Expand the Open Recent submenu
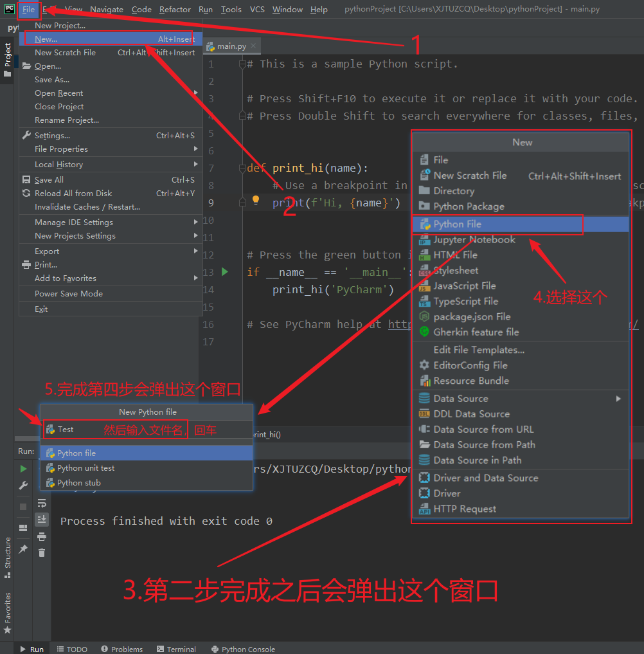644x654 pixels. (111, 93)
